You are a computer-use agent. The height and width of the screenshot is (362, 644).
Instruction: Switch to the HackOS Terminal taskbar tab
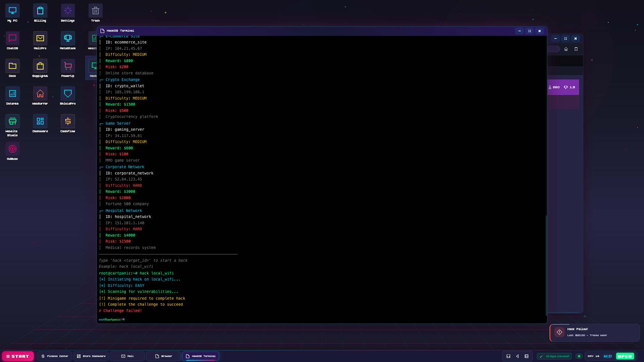click(200, 356)
